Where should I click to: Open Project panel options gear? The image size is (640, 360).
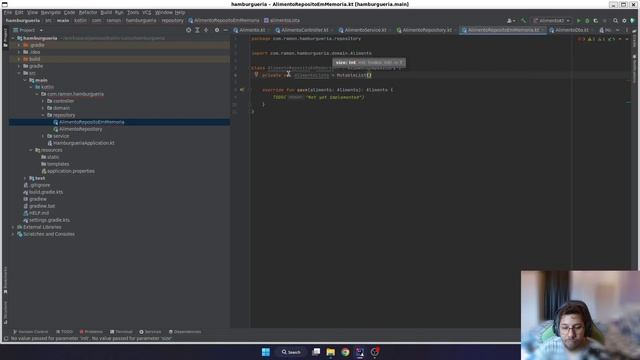(x=217, y=30)
